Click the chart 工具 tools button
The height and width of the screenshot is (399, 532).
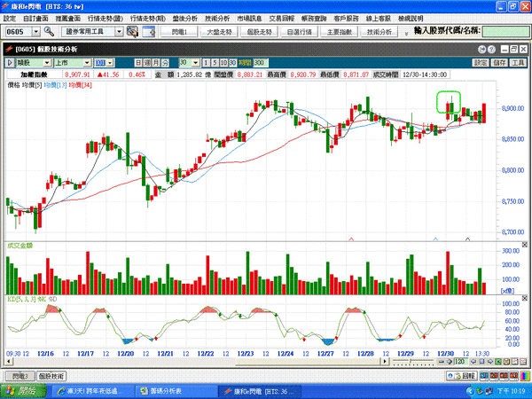pyautogui.click(x=518, y=62)
